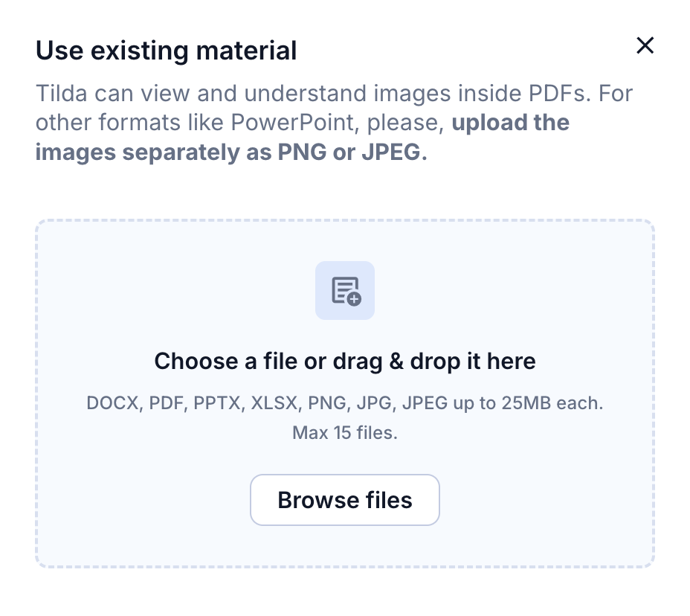Click the Tilda can view images description
690x616 pixels.
point(334,123)
